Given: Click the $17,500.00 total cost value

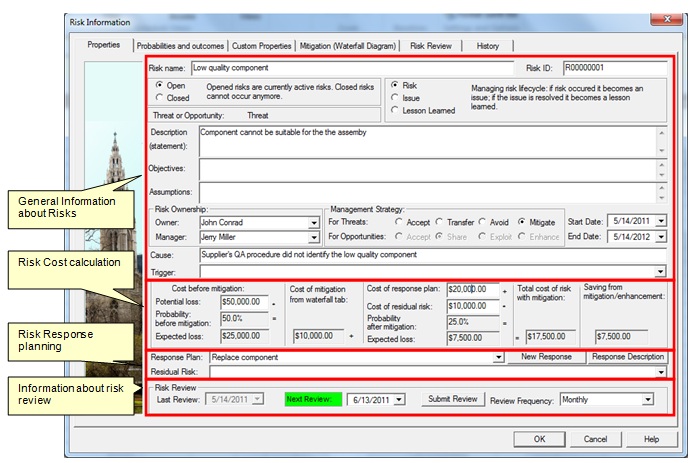Looking at the screenshot, I should (551, 337).
